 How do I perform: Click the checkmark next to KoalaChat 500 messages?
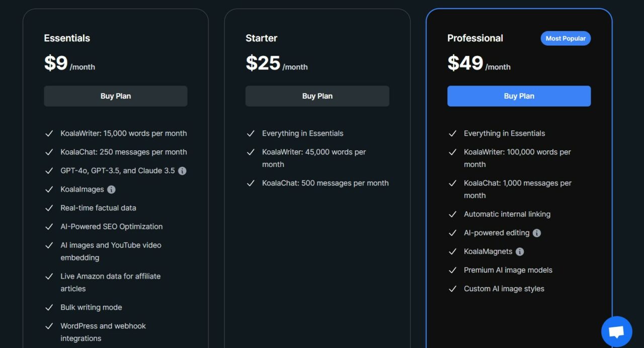[251, 183]
